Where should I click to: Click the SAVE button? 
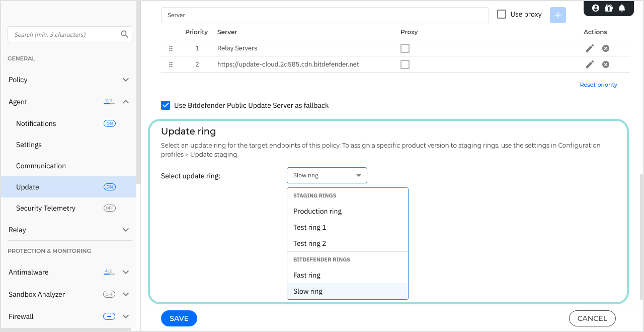tap(179, 318)
